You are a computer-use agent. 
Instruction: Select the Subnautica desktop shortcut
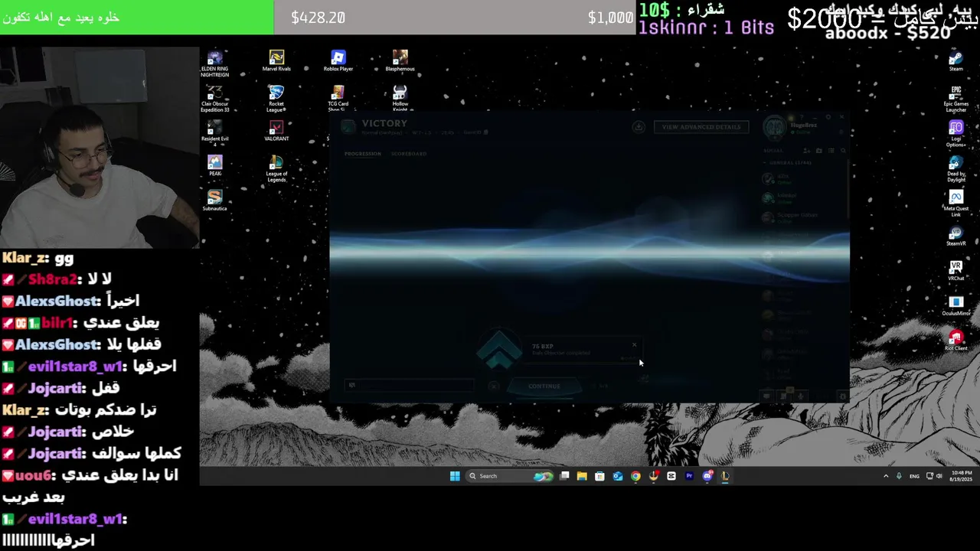(214, 201)
